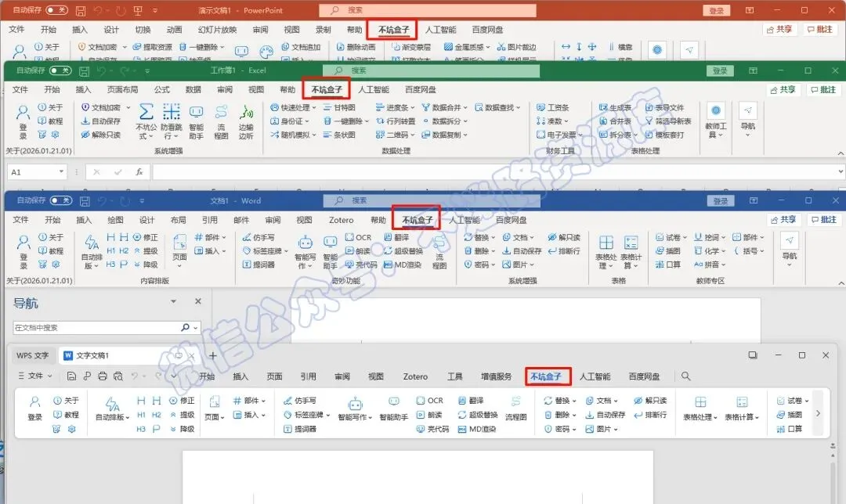Expand 试卷 dropdown in Word ribbon

tap(685, 237)
